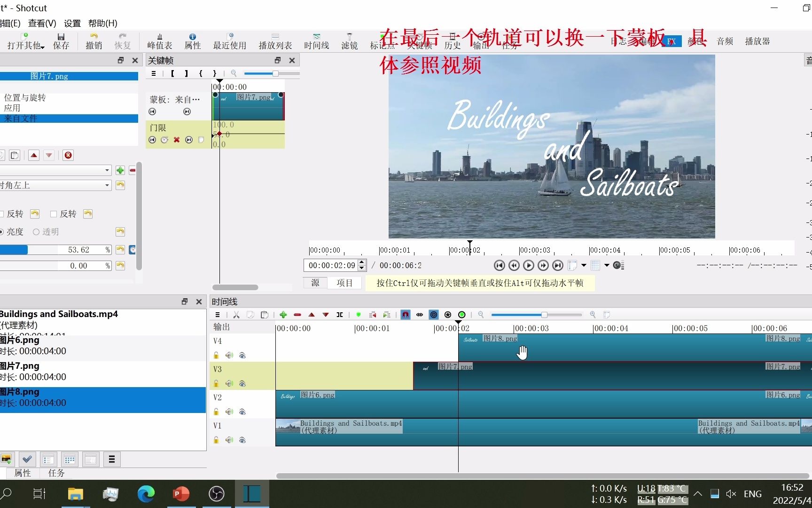This screenshot has width=812, height=508.
Task: Click the 最近使用 (Recent) button
Action: [x=229, y=41]
